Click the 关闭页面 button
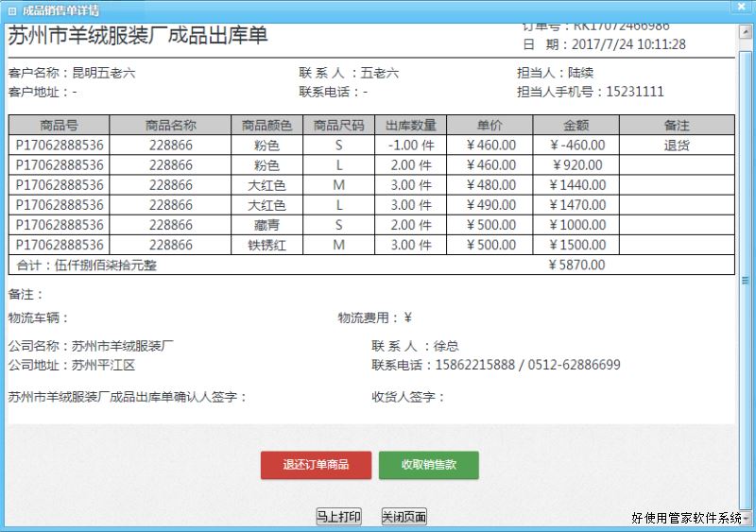 coord(404,517)
